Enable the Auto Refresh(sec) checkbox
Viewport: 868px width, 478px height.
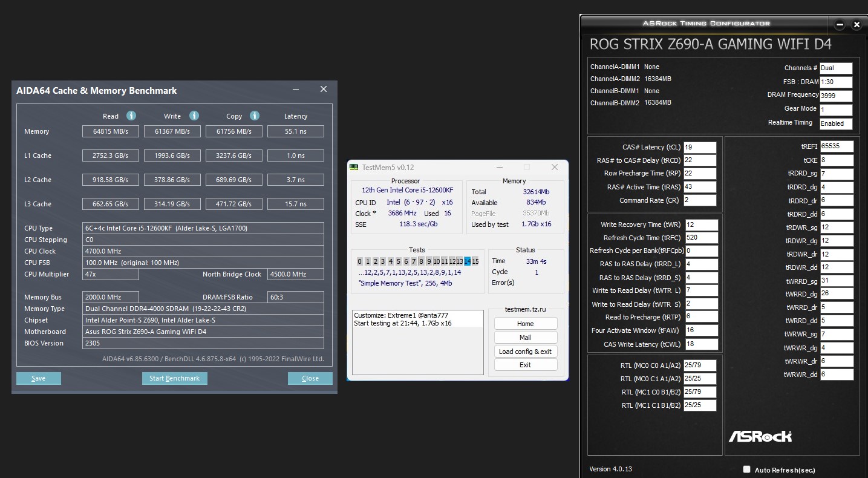(747, 470)
